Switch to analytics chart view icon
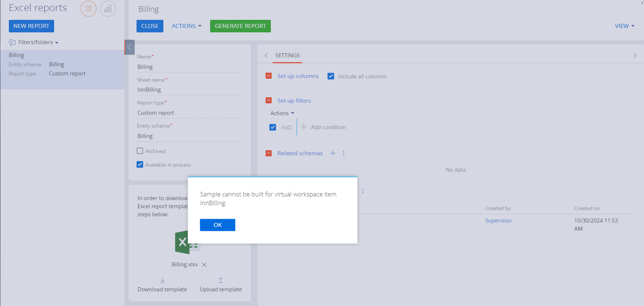The height and width of the screenshot is (306, 644). click(x=108, y=8)
